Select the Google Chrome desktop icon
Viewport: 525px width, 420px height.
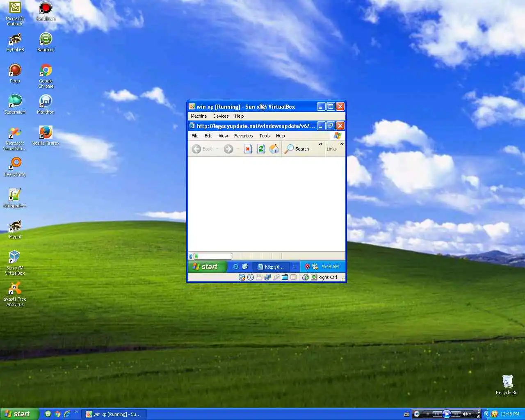coord(46,76)
